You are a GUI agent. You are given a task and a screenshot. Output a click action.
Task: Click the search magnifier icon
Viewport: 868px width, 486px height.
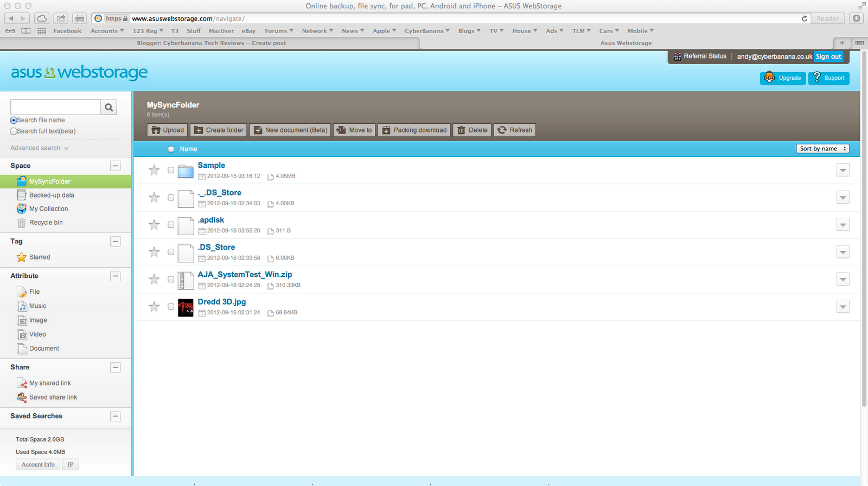(x=109, y=107)
